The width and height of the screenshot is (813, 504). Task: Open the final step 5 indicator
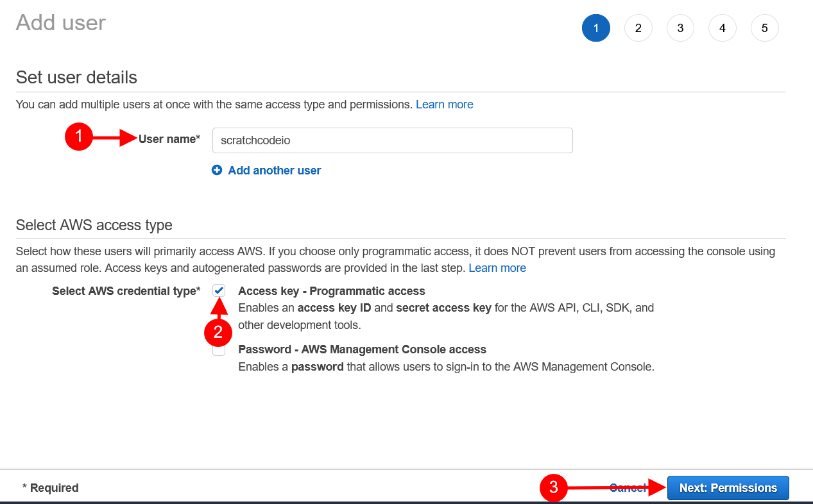[764, 28]
